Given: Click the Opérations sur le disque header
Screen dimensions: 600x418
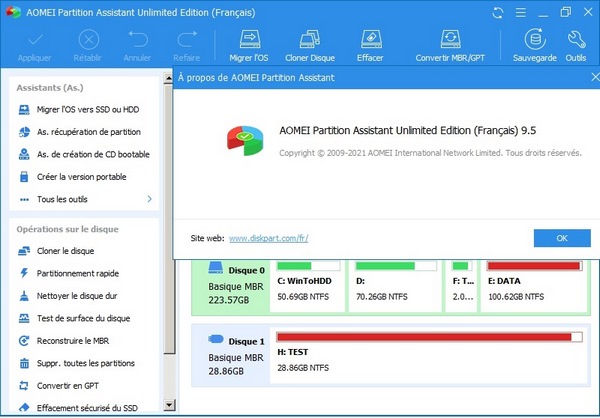Looking at the screenshot, I should 67,229.
